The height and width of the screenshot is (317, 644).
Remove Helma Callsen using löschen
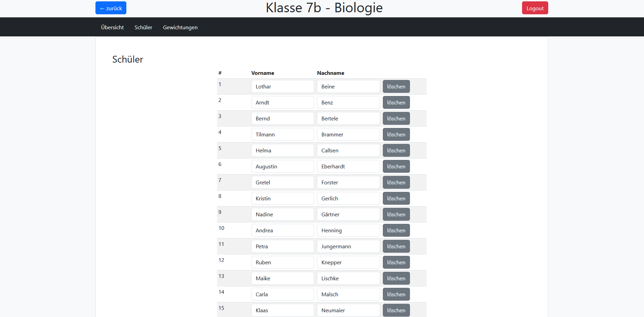coord(396,150)
